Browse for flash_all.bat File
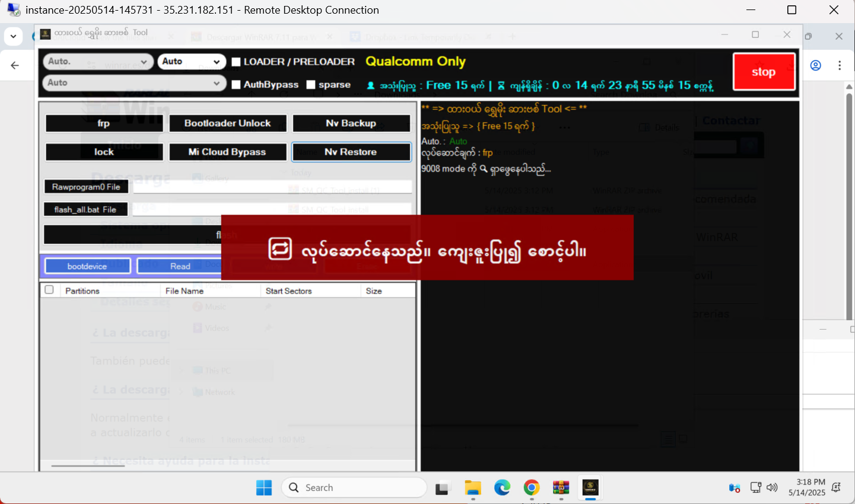Viewport: 855px width, 504px height. [x=86, y=209]
